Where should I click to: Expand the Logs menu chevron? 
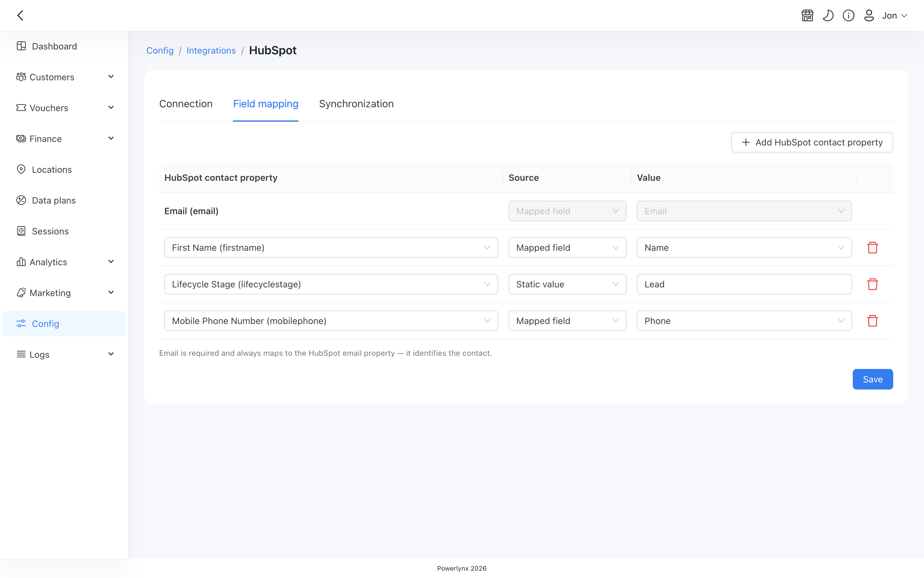[x=111, y=354]
